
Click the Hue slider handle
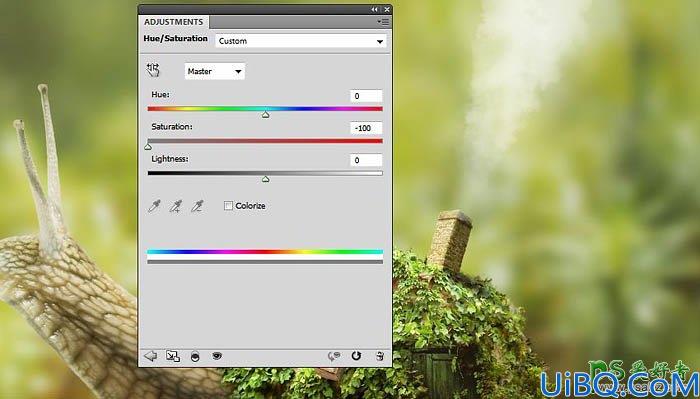tap(266, 115)
